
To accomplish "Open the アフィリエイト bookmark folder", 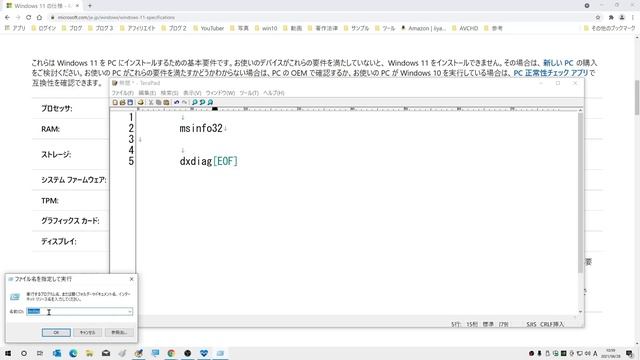I will click(138, 28).
